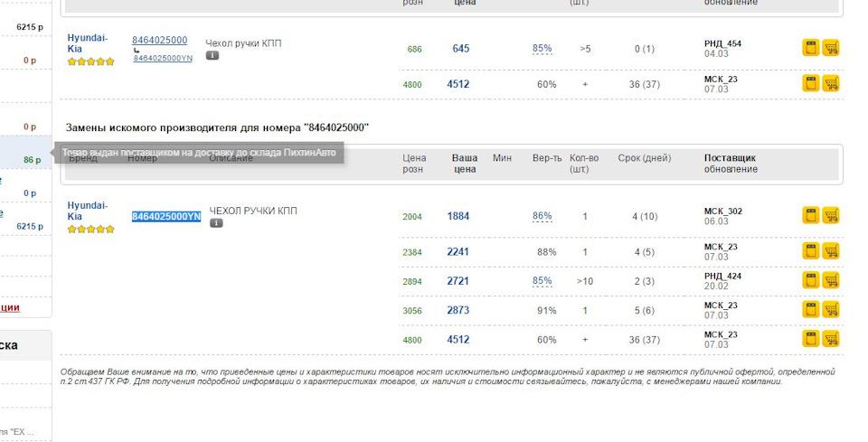This screenshot has height=442, width=868.
Task: Click notepad icon in РНД_454 row
Action: pos(810,48)
